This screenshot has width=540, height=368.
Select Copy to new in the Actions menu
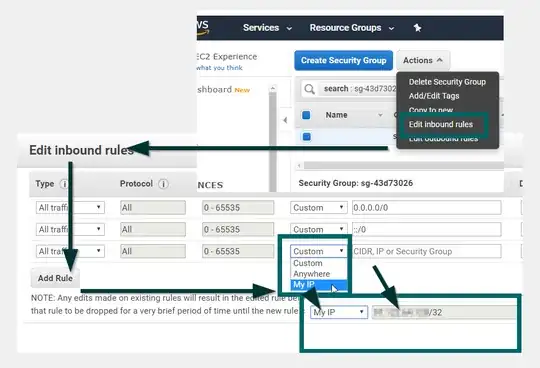pos(430,109)
